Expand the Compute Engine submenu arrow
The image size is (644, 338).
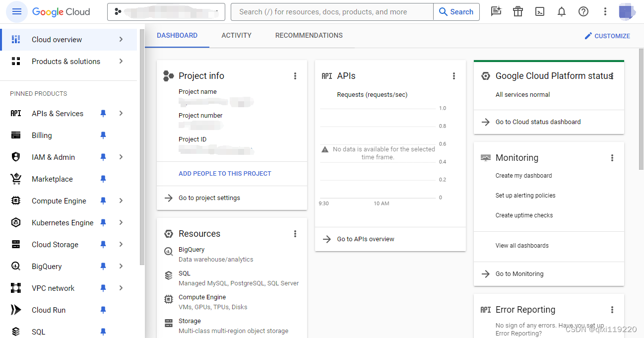tap(121, 201)
